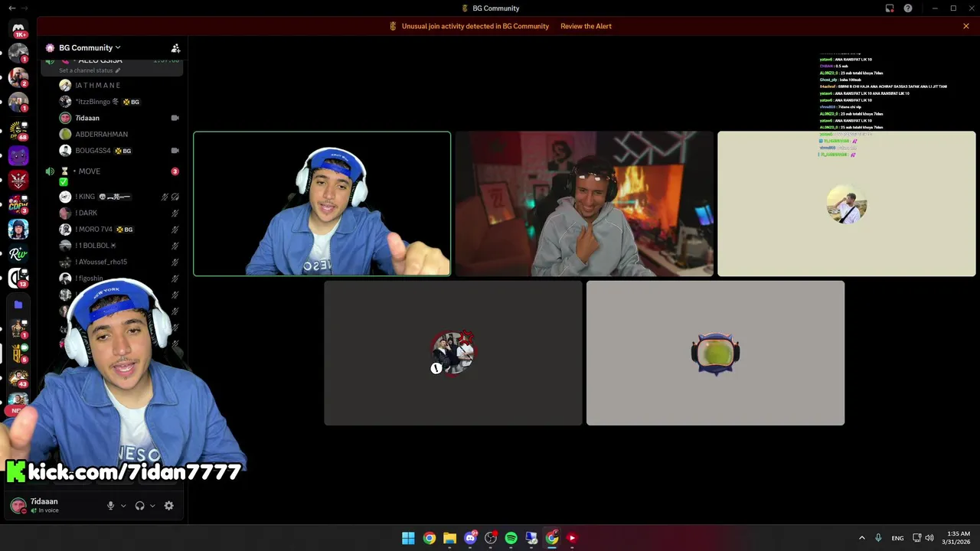Image resolution: width=980 pixels, height=551 pixels.
Task: Focus grey tile with tennis-ball avatar
Action: click(x=715, y=353)
